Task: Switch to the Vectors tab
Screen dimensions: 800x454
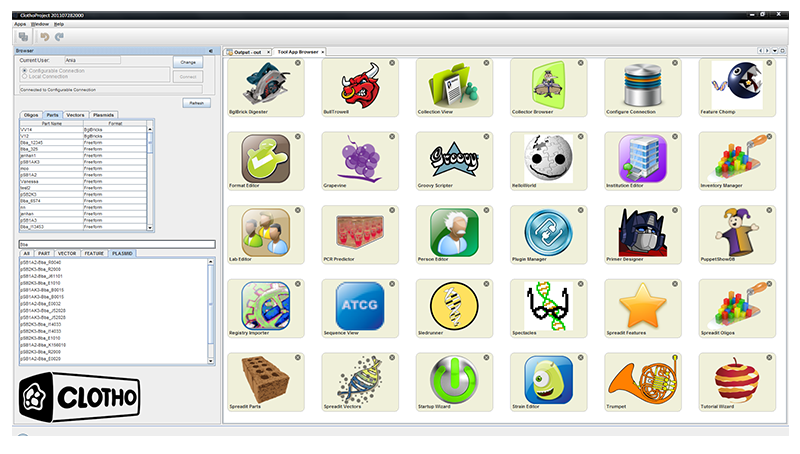Action: (76, 115)
